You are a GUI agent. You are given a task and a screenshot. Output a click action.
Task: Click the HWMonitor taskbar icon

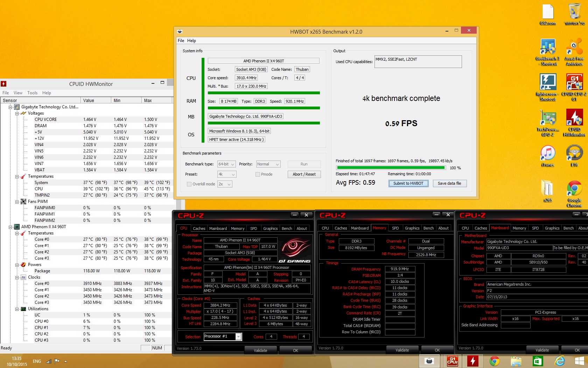point(473,361)
